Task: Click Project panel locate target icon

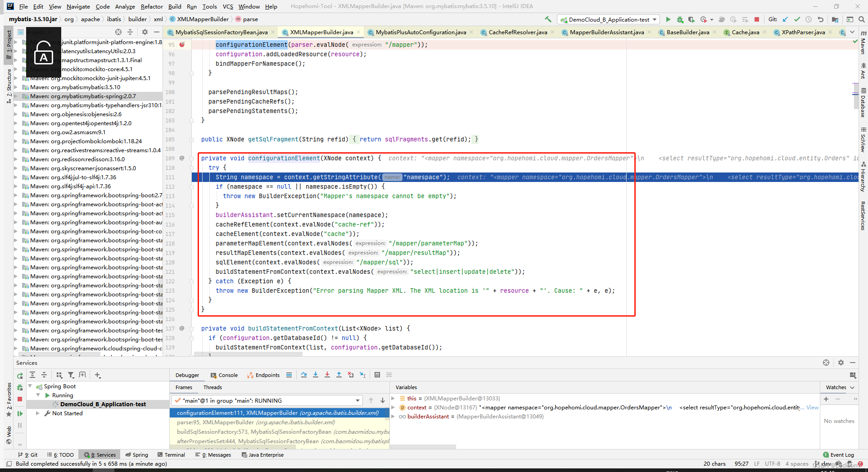Action: (118, 32)
